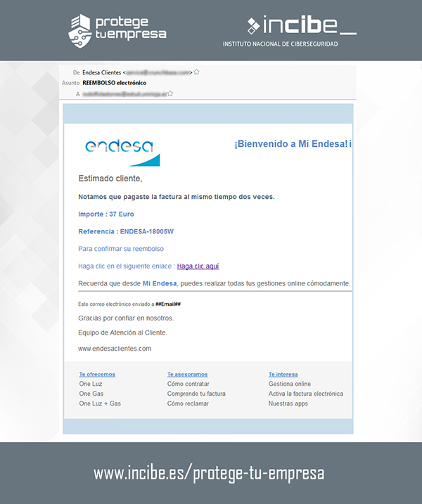This screenshot has height=504, width=422.
Task: Click the 'Te ofrecemos' footer heading
Action: 97,375
